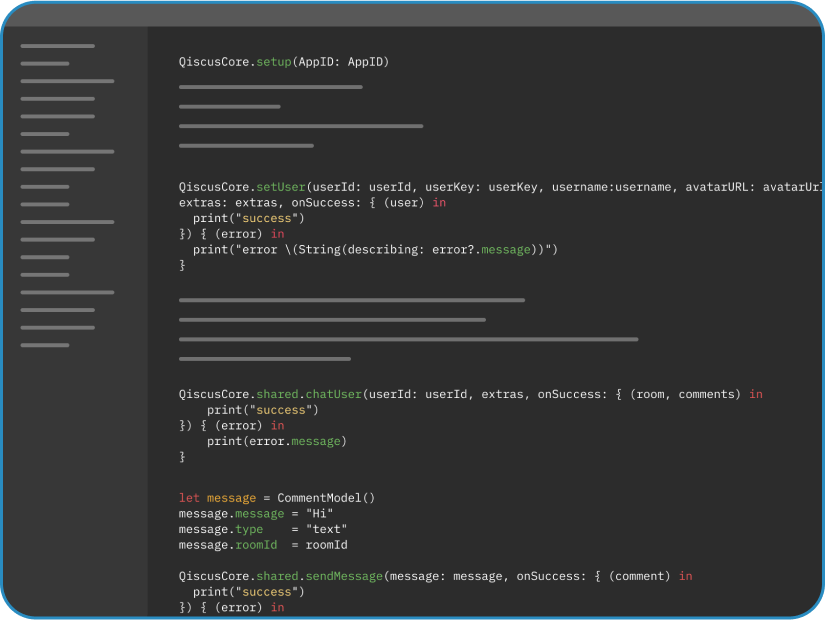This screenshot has height=620, width=825.
Task: Click the 'extras: extras, onSuccess:' line
Action: pos(312,203)
